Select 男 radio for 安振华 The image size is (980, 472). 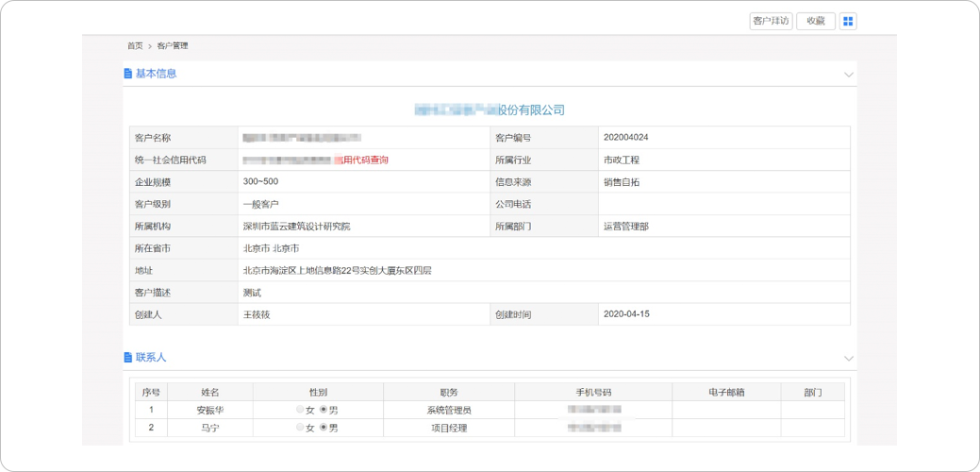[324, 410]
